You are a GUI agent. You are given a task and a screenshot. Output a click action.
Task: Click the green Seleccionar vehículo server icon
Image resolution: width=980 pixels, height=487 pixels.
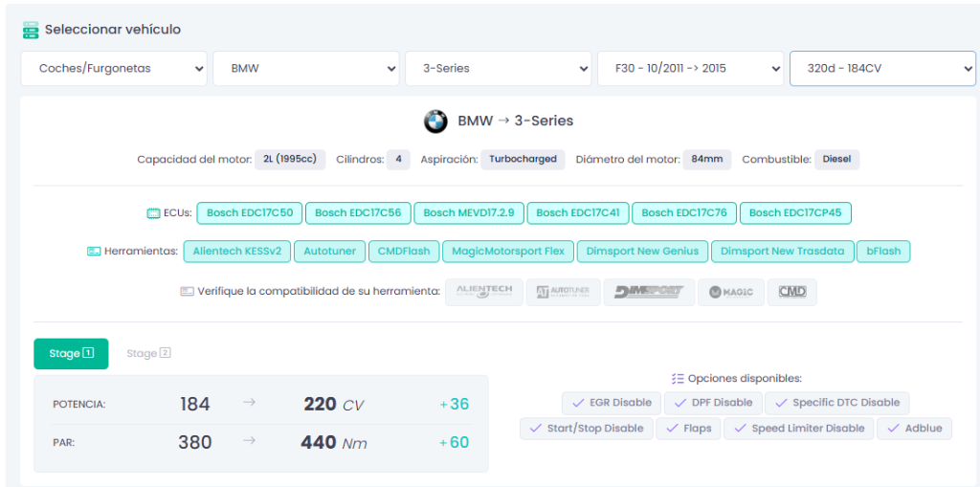point(30,30)
